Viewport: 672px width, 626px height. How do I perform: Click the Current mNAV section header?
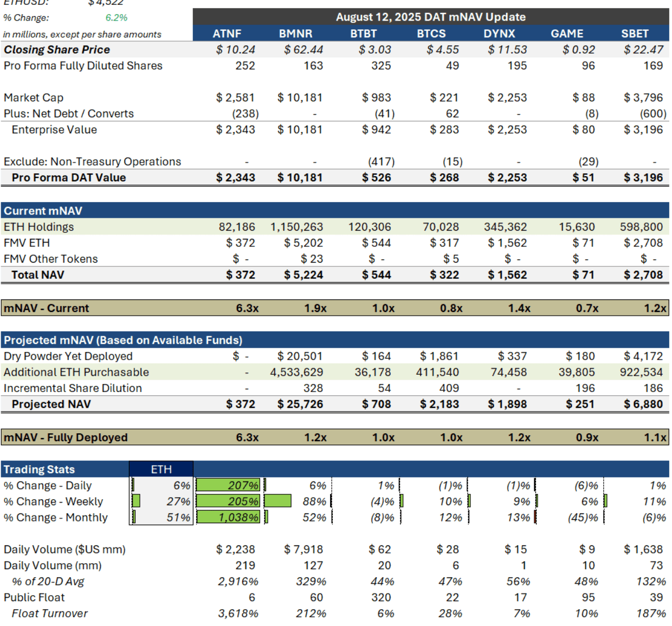tap(43, 211)
